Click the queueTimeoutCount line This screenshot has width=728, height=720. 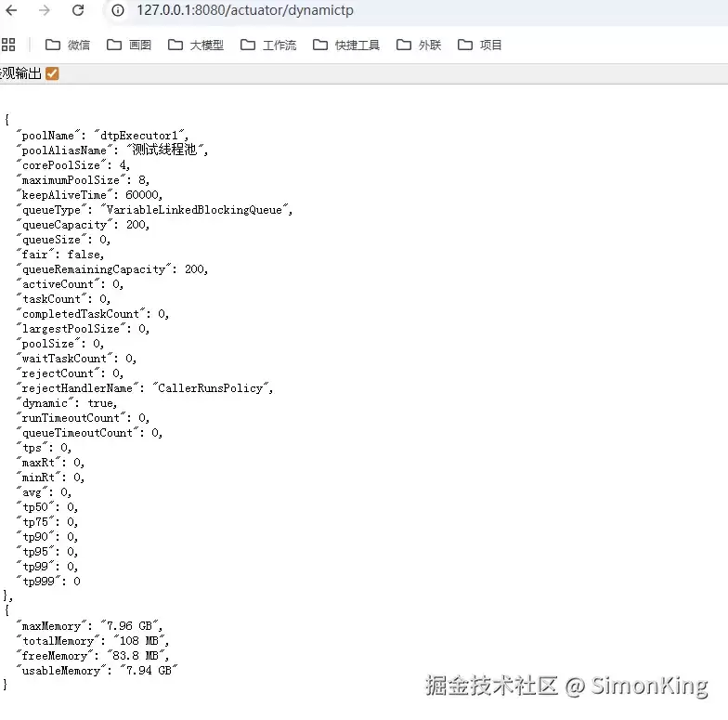pos(89,433)
